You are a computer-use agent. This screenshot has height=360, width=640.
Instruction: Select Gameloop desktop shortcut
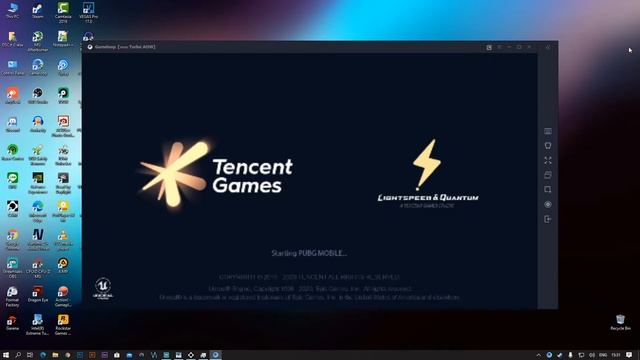pos(38,68)
